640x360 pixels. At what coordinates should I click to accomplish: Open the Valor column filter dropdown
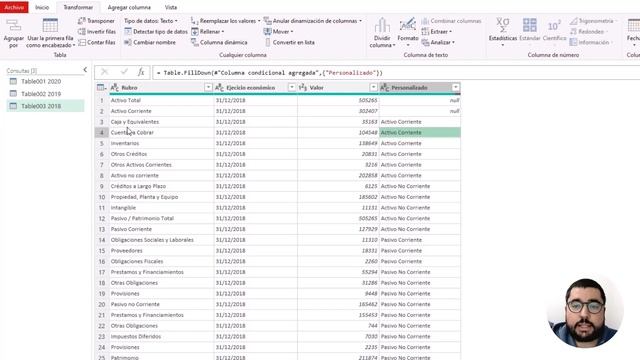click(373, 87)
